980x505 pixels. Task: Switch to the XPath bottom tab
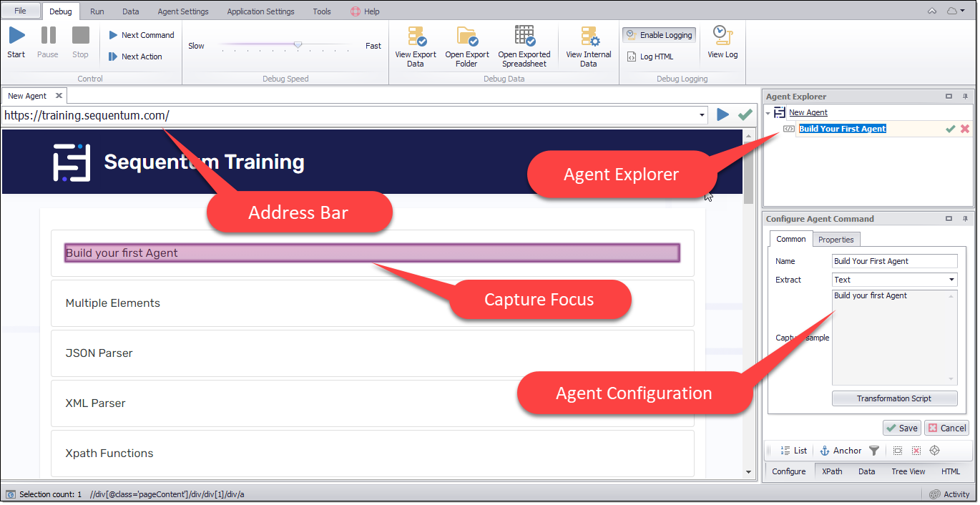point(832,471)
